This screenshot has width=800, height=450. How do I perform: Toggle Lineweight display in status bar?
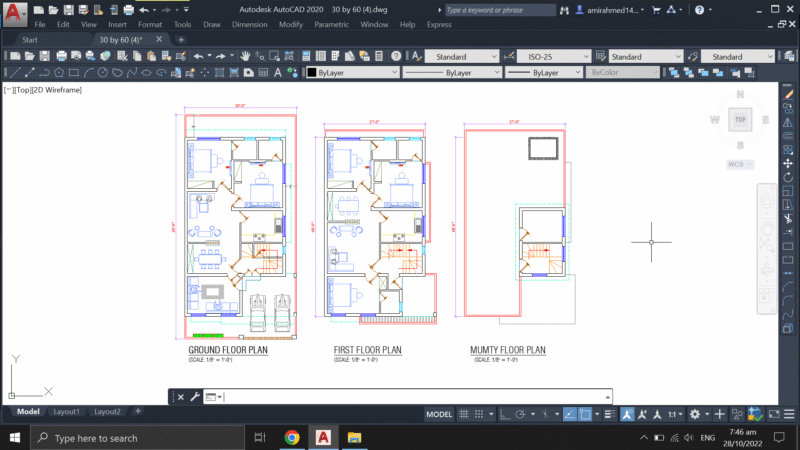610,414
